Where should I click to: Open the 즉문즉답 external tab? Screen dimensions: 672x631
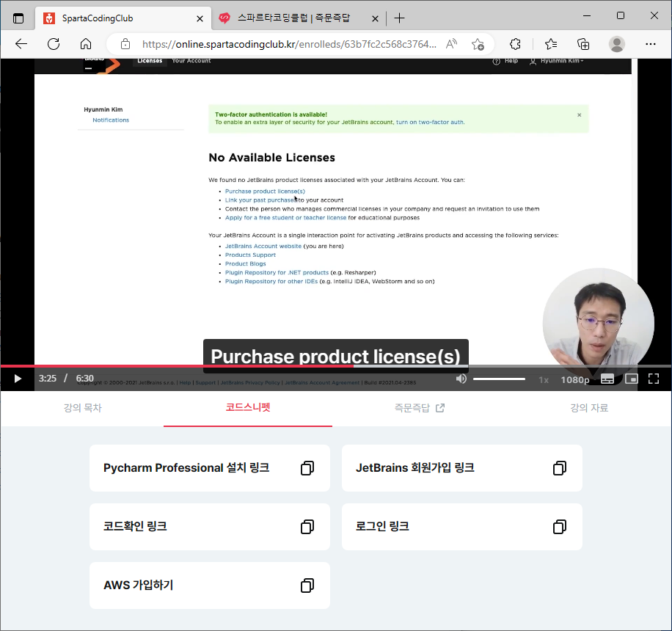(419, 408)
